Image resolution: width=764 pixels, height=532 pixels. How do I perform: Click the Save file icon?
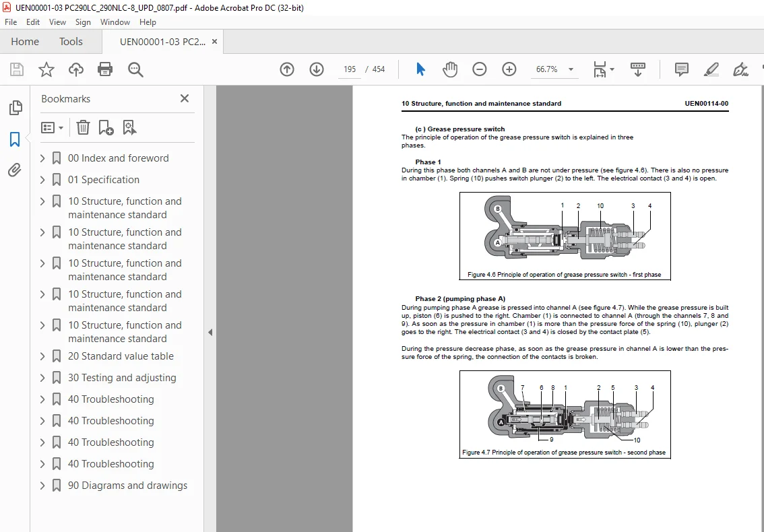pos(17,69)
